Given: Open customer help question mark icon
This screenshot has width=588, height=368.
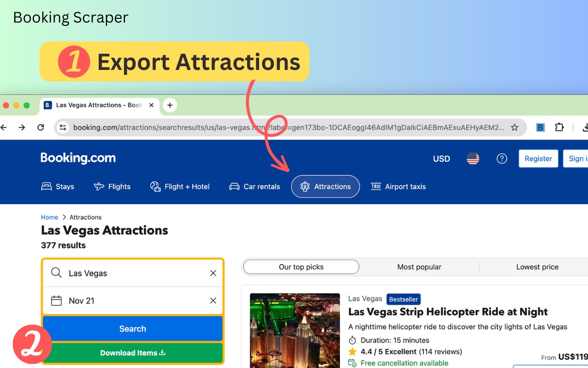Looking at the screenshot, I should 502,159.
